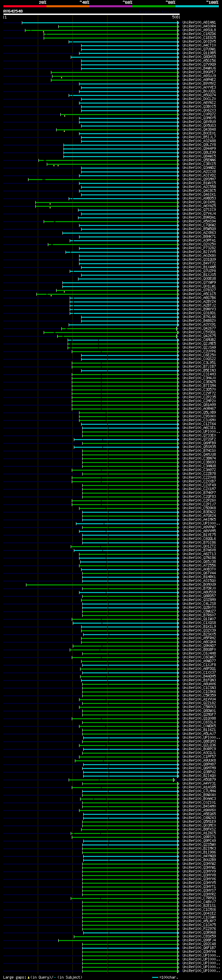Select the UniRef100_C7RPQ3 entry
The width and height of the screenshot is (222, 980).
click(199, 898)
